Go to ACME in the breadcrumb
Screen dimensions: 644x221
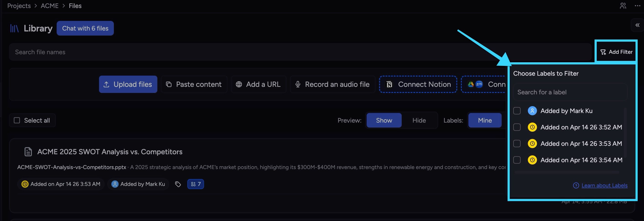[x=49, y=6]
